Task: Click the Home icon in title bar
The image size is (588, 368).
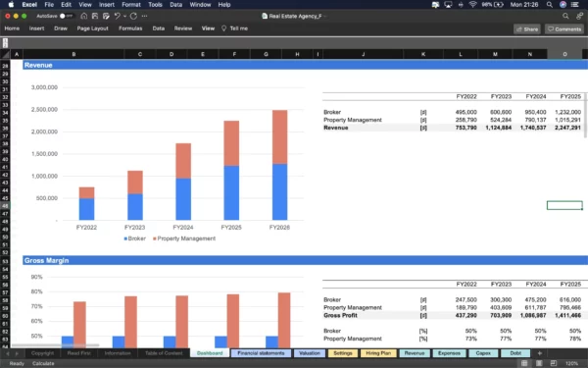Action: (x=84, y=16)
